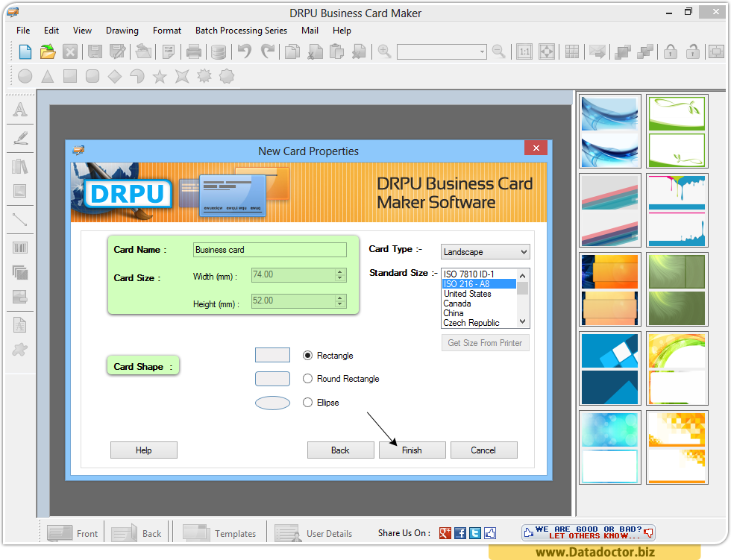Image resolution: width=731 pixels, height=560 pixels.
Task: Switch to the Back tab at bottom
Action: tap(137, 533)
